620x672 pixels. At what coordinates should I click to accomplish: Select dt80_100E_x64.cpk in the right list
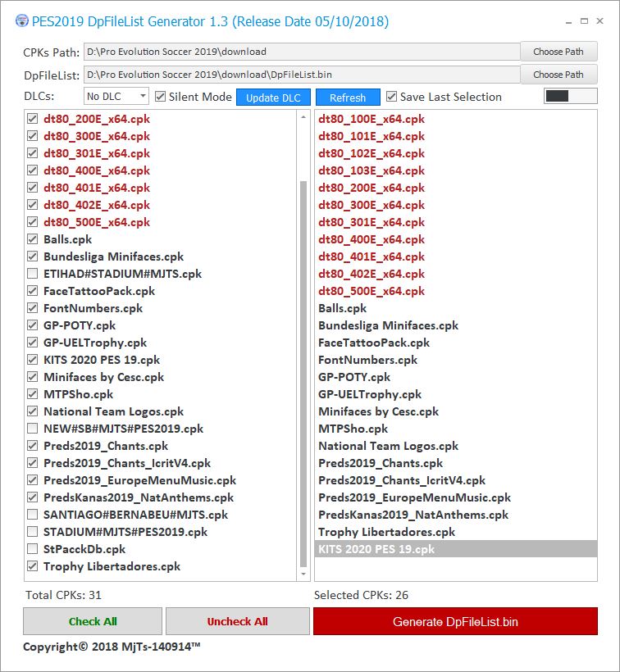[456, 119]
